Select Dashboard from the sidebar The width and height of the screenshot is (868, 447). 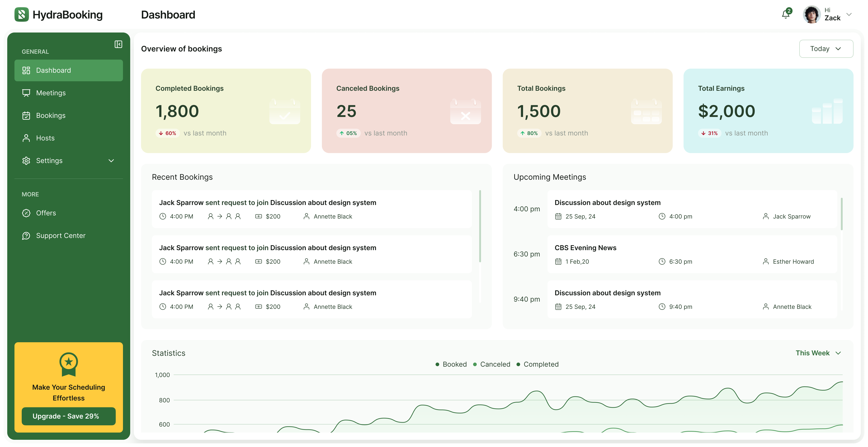pyautogui.click(x=53, y=70)
